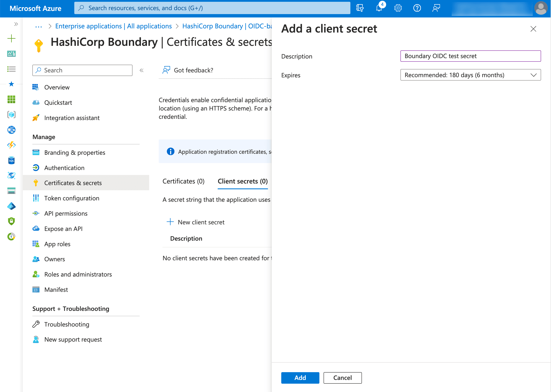This screenshot has width=551, height=392.
Task: Click the blue info icon in banner
Action: click(x=170, y=152)
